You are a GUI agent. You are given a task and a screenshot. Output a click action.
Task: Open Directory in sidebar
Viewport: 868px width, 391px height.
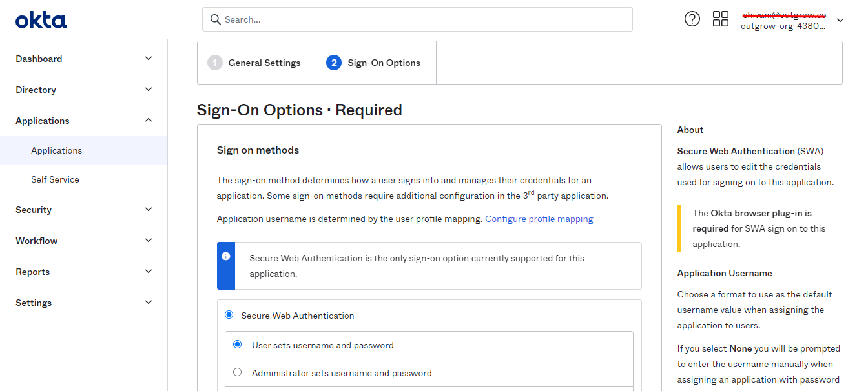(x=36, y=90)
